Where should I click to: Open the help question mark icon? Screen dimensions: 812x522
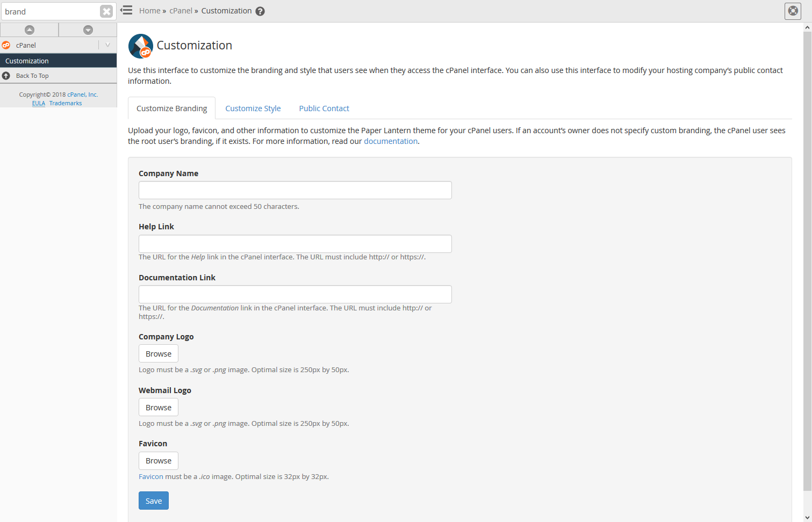click(x=260, y=11)
